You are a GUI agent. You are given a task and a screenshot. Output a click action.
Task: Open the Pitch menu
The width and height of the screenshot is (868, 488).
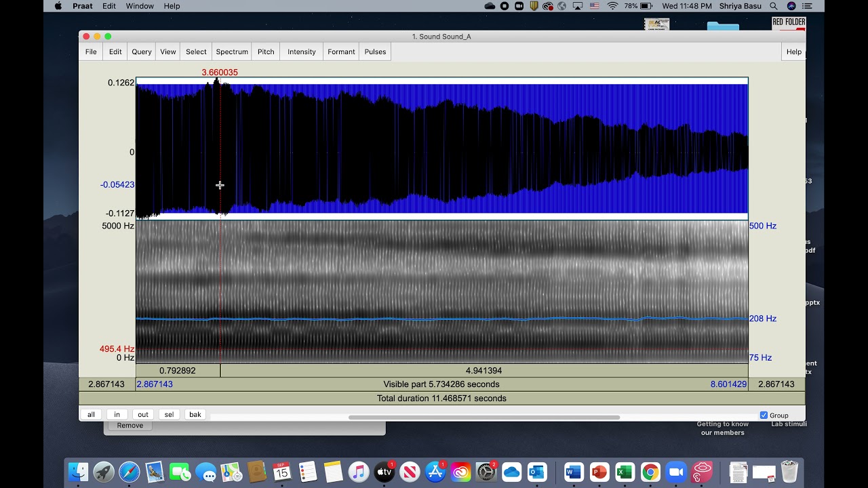pos(266,52)
